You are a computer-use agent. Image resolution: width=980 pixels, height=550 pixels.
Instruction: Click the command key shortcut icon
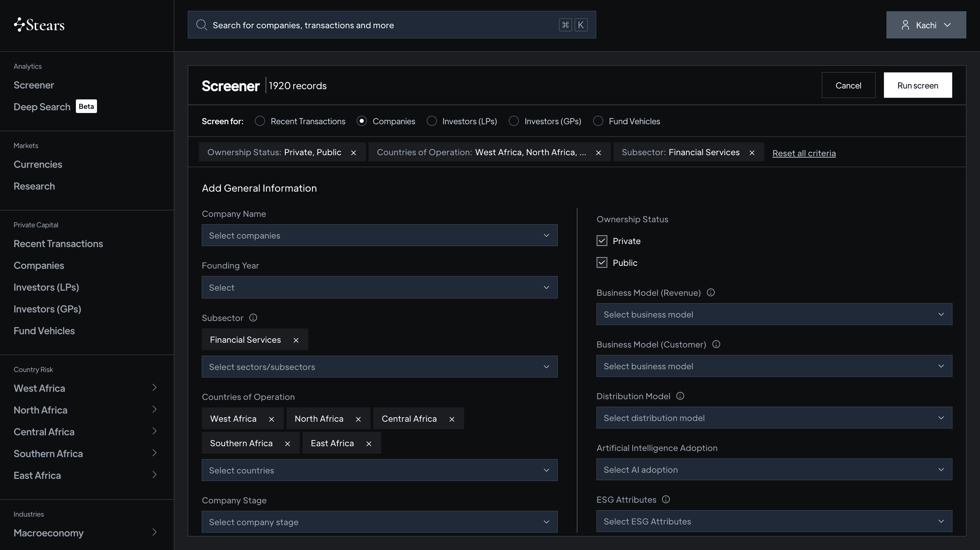565,25
